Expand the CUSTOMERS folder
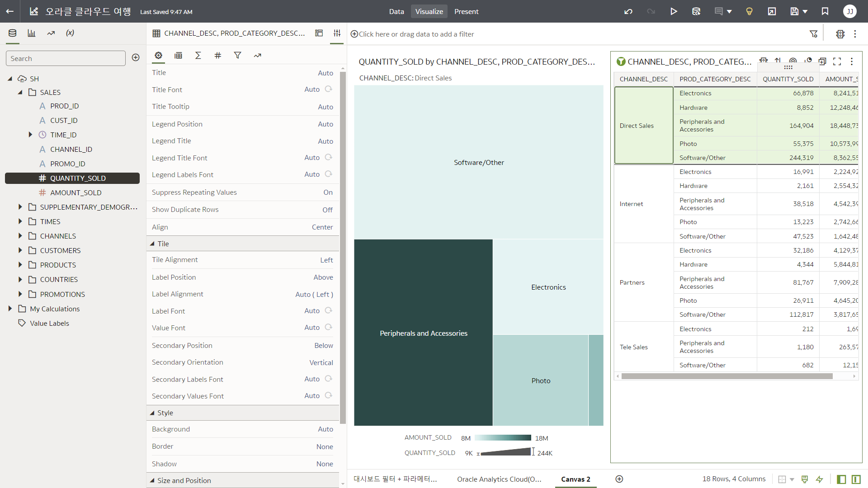This screenshot has width=868, height=488. [x=20, y=250]
